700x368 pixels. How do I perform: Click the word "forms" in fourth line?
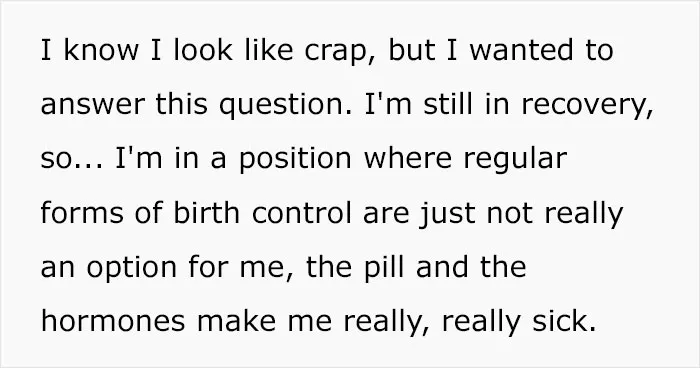coord(82,213)
